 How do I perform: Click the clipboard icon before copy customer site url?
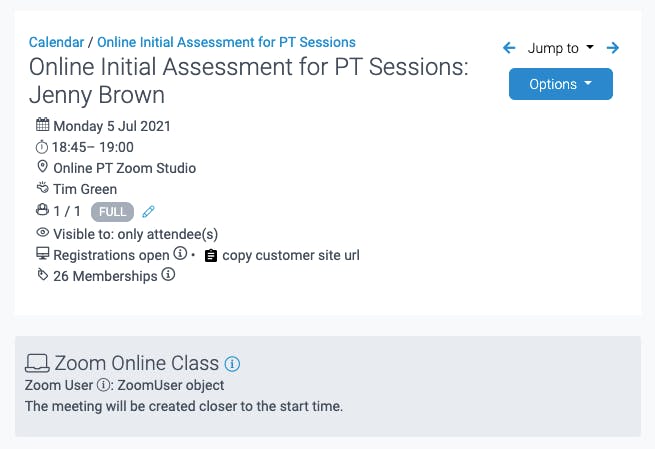point(211,256)
